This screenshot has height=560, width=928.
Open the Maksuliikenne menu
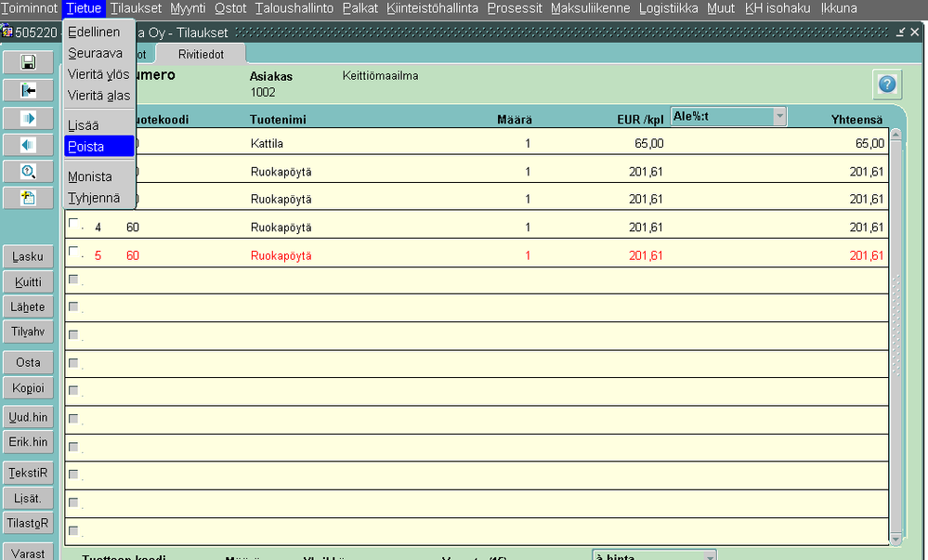point(590,8)
